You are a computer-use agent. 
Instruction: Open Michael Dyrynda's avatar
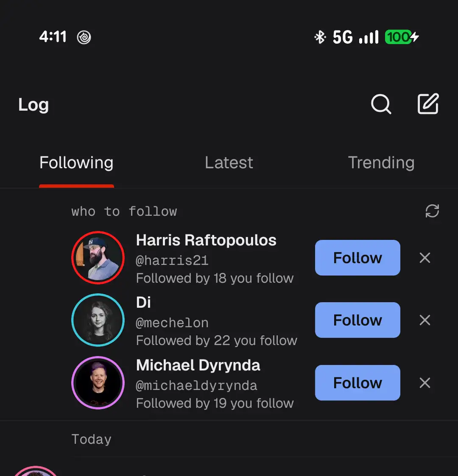pyautogui.click(x=98, y=383)
